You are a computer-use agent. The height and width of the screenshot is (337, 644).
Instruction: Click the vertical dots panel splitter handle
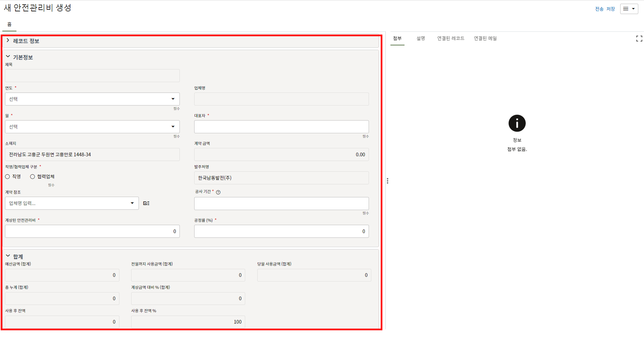[387, 181]
